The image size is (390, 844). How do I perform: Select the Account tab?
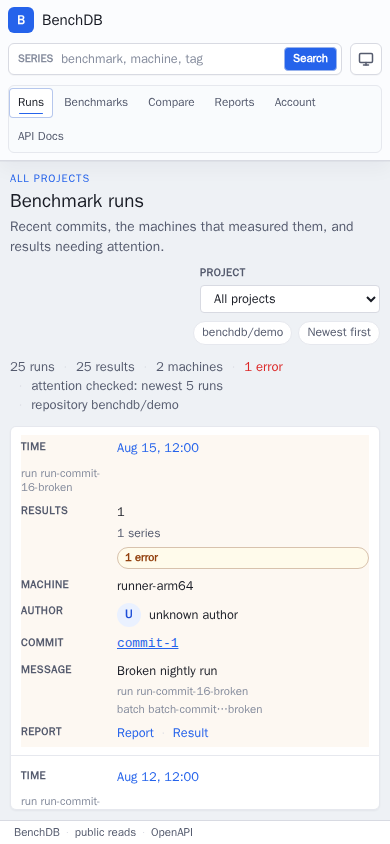coord(295,102)
